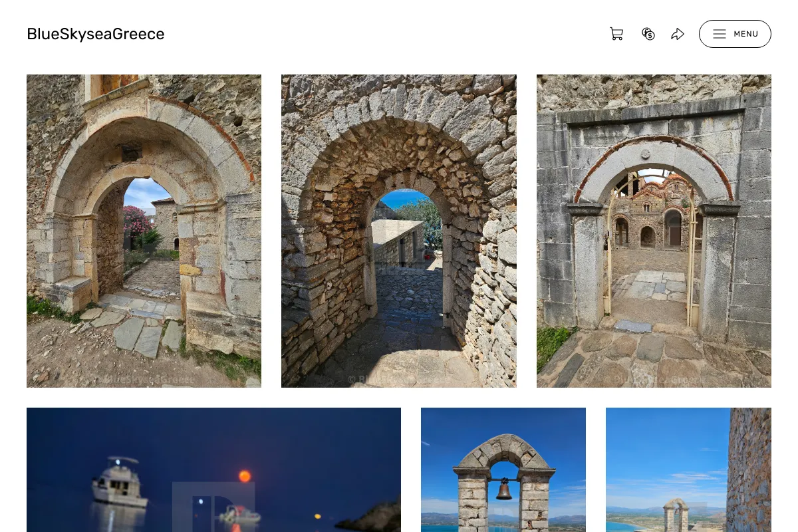Image resolution: width=798 pixels, height=532 pixels.
Task: Open the gray arch framing Byzantine church photo
Action: pos(654,231)
